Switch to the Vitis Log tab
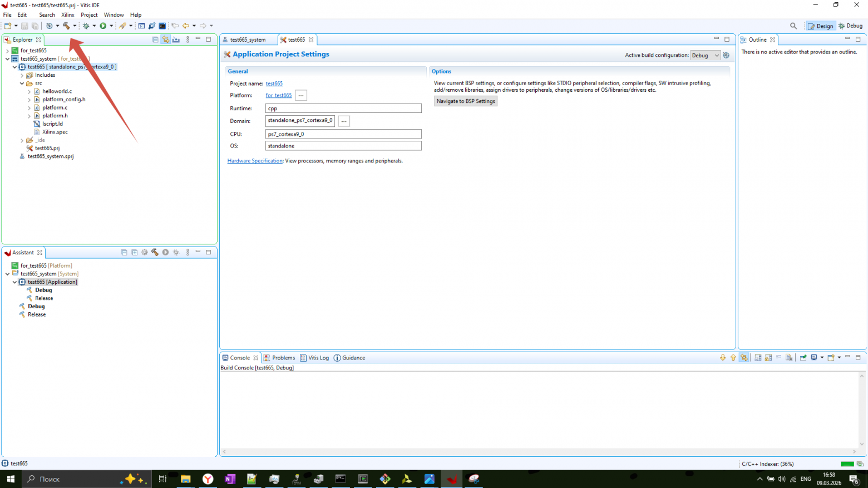 tap(314, 358)
